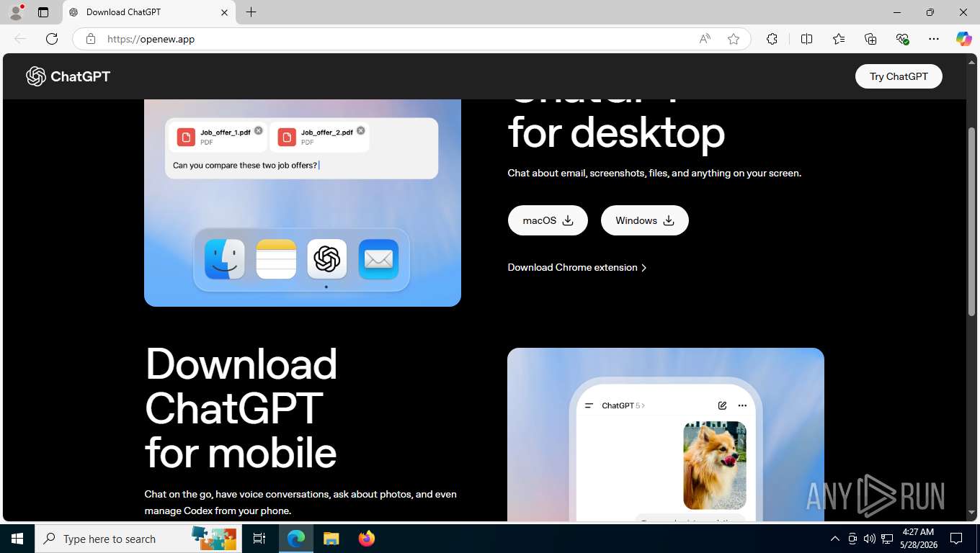Show hidden system tray icons
The height and width of the screenshot is (553, 980).
pyautogui.click(x=835, y=539)
